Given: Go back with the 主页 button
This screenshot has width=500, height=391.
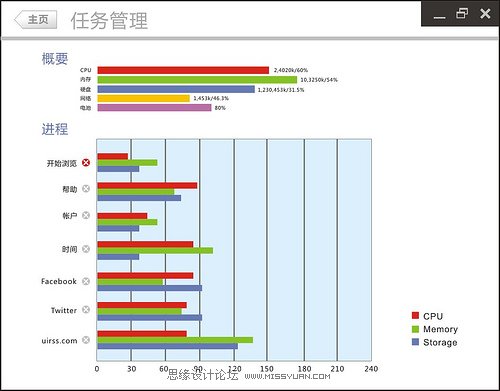Looking at the screenshot, I should coord(36,19).
